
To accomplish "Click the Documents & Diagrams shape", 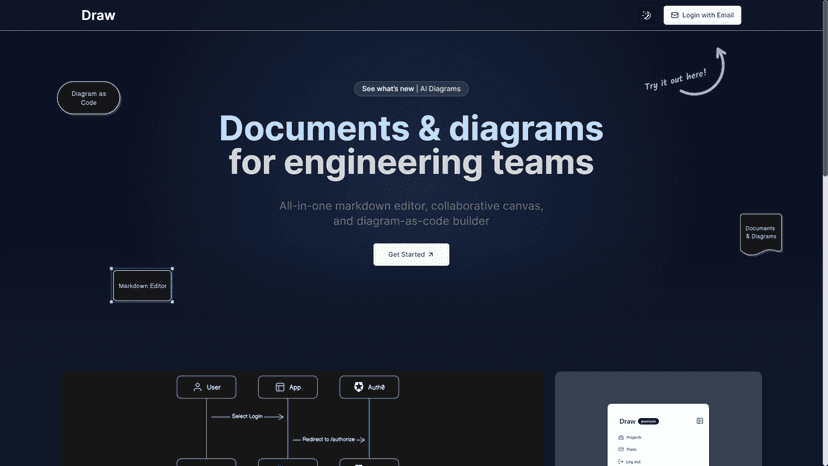I will click(760, 232).
